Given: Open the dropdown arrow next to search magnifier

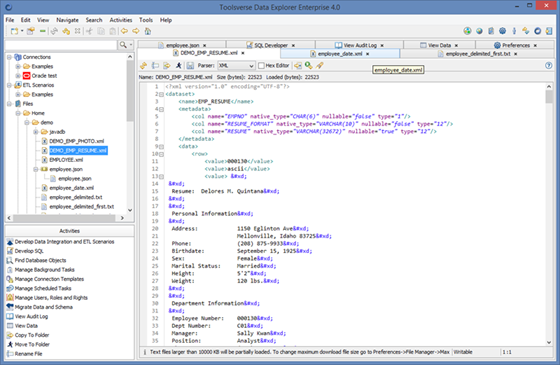Looking at the screenshot, I should pos(131,45).
